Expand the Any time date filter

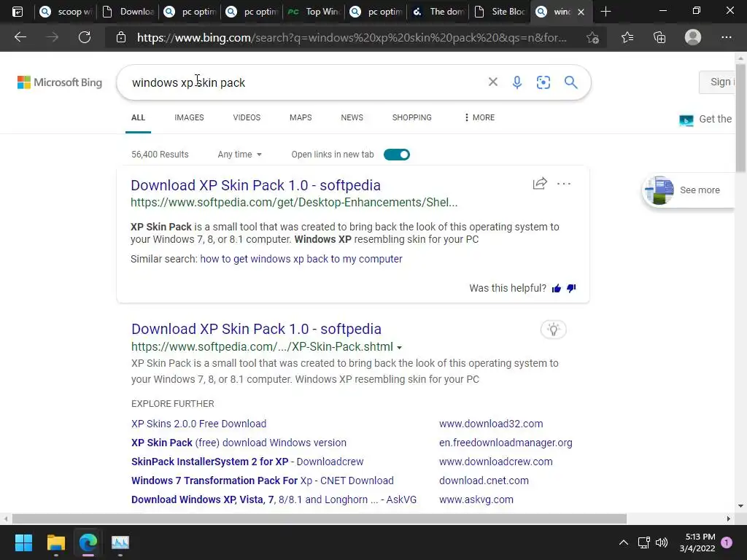click(239, 155)
